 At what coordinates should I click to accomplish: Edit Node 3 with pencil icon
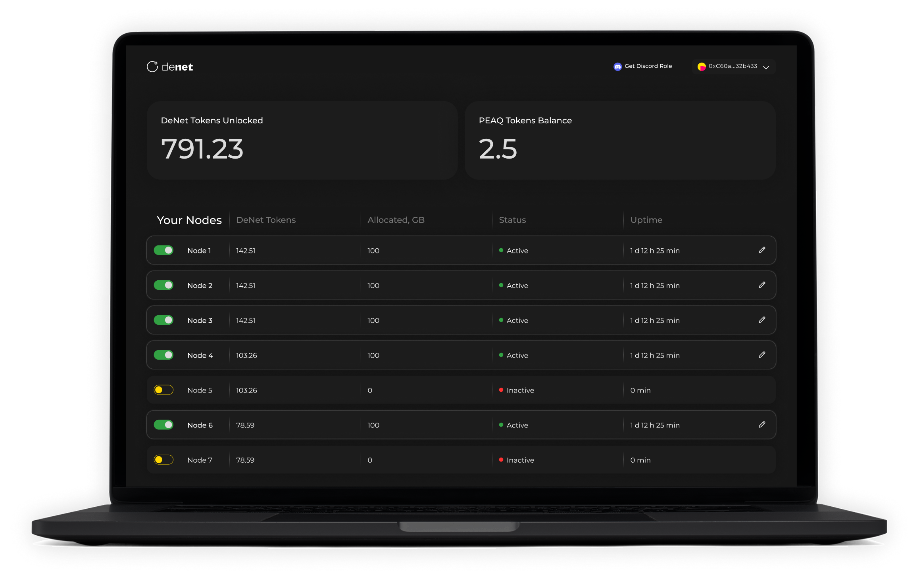pyautogui.click(x=762, y=320)
